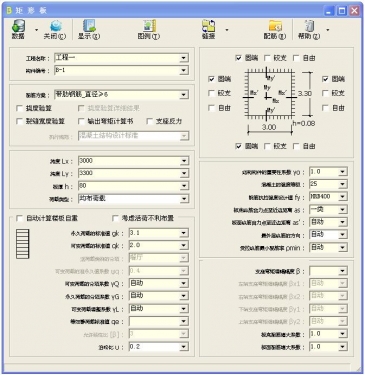Click the slab layer diagram icon
365x375 pixels.
23,244
